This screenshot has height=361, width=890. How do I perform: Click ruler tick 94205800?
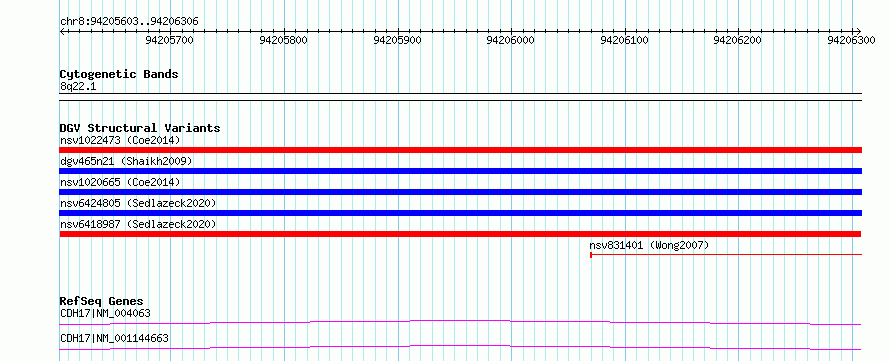tap(283, 40)
